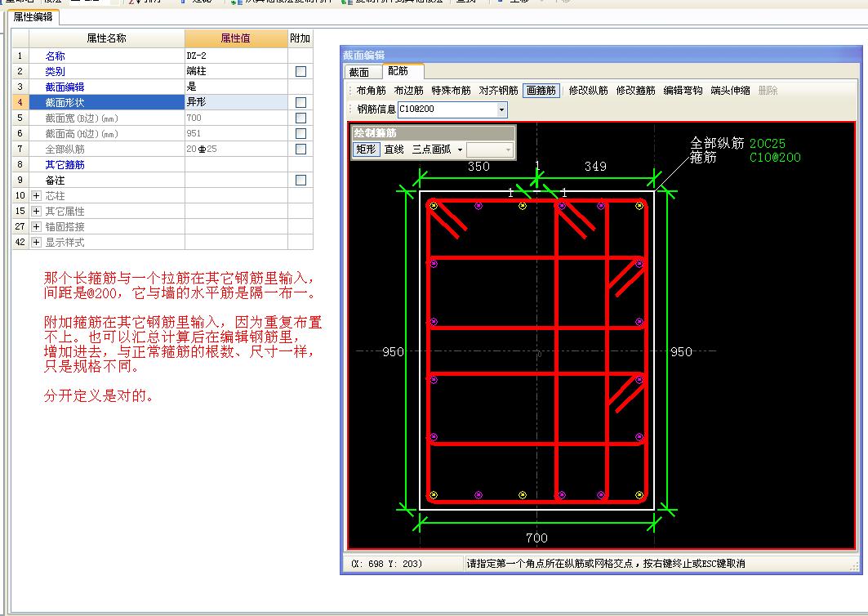Click the bottom-left yellow corner rebar point

434,495
